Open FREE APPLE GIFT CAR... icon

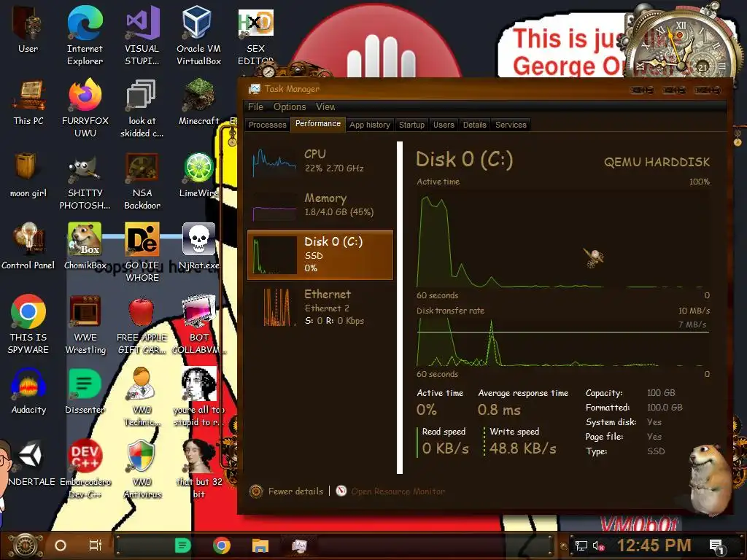[x=142, y=324]
